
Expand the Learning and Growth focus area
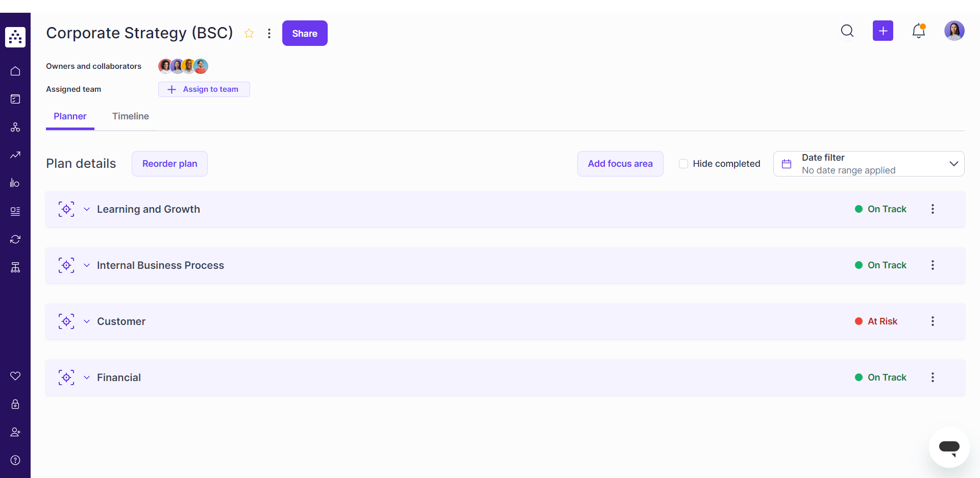(87, 209)
